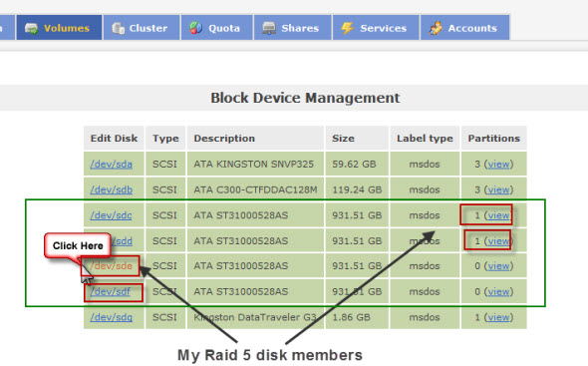
Task: Select the Services tab
Action: point(376,28)
